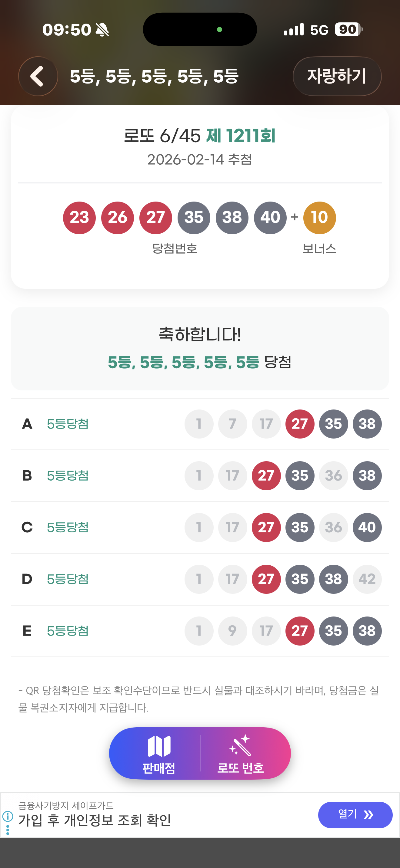Tap ball 42 in row D

tap(367, 579)
